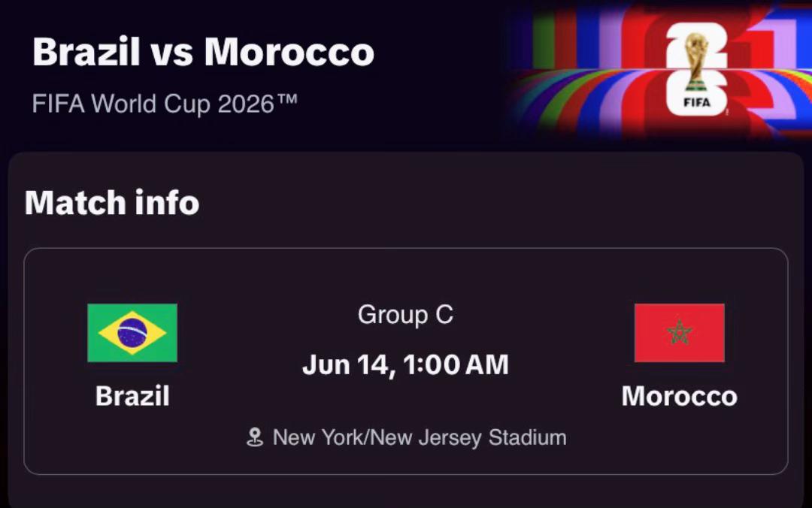Viewport: 812px width, 508px height.
Task: Click the match details card outline area
Action: [406, 361]
